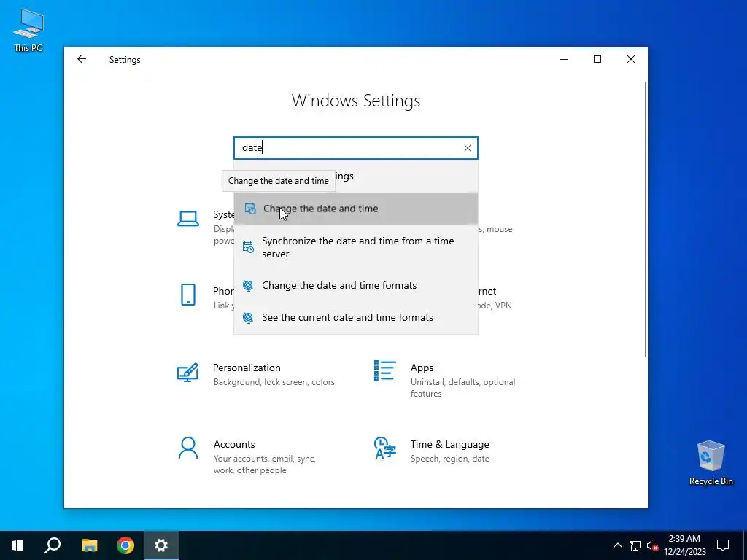Choose Change the date and time formats
This screenshot has width=747, height=560.
point(355,285)
